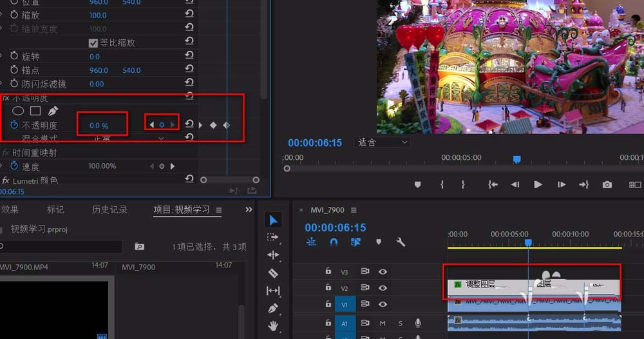
Task: Reset the 防闪烁滤镜 parameter
Action: [x=189, y=82]
